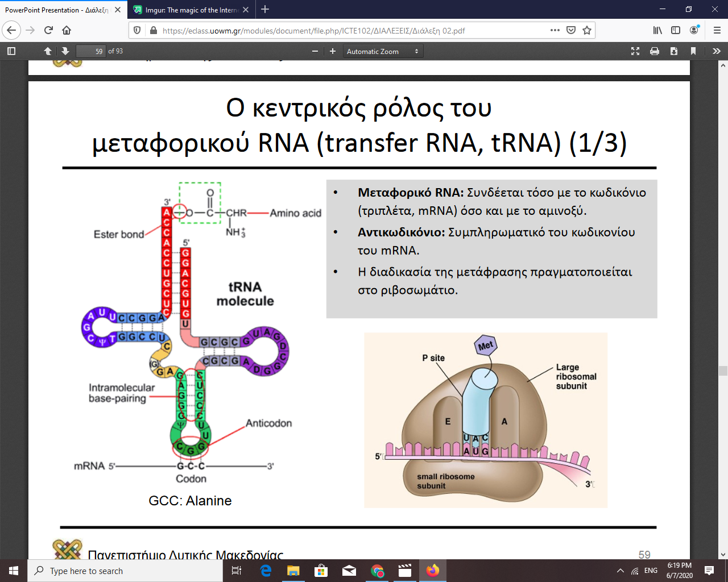The width and height of the screenshot is (728, 582).
Task: Toggle the PDF viewer sidebar
Action: point(11,51)
